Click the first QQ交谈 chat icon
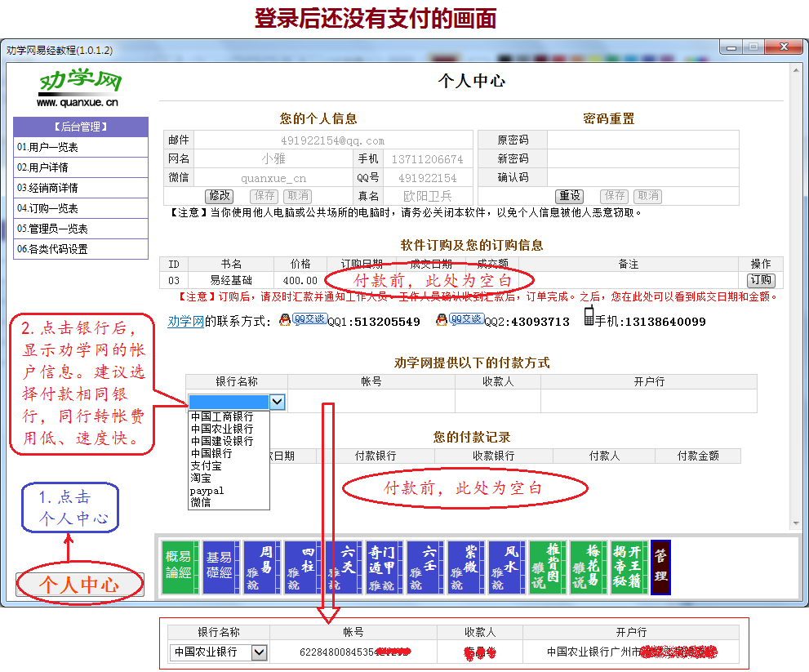This screenshot has width=809, height=672. (309, 320)
